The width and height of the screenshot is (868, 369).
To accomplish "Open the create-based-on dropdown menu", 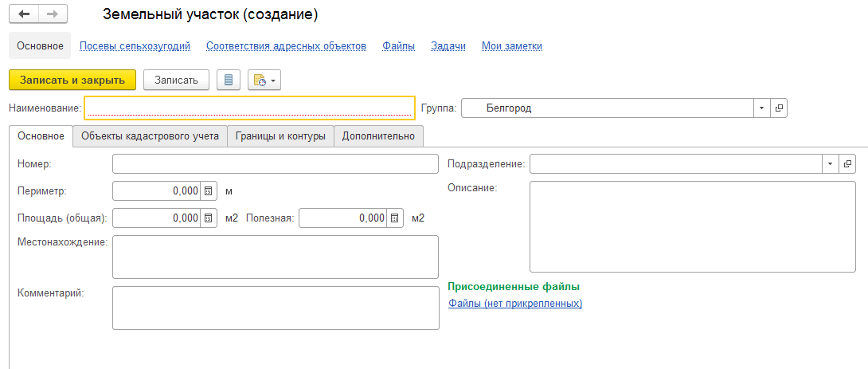I will tap(265, 80).
